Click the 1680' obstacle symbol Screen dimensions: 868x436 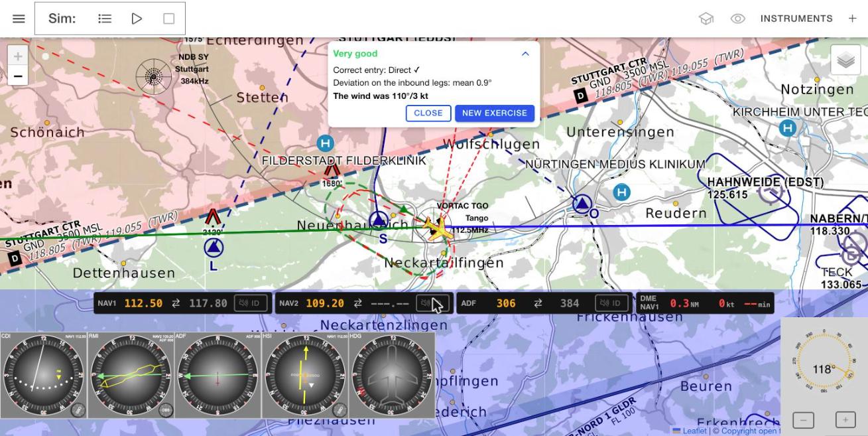tap(332, 169)
